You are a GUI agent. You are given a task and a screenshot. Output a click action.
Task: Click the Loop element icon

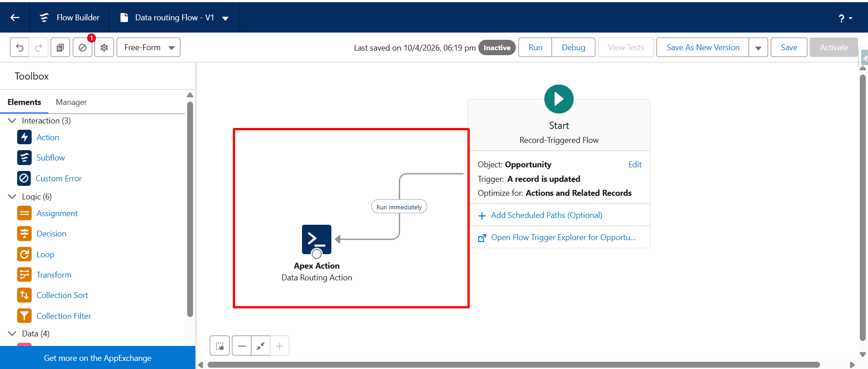point(24,254)
